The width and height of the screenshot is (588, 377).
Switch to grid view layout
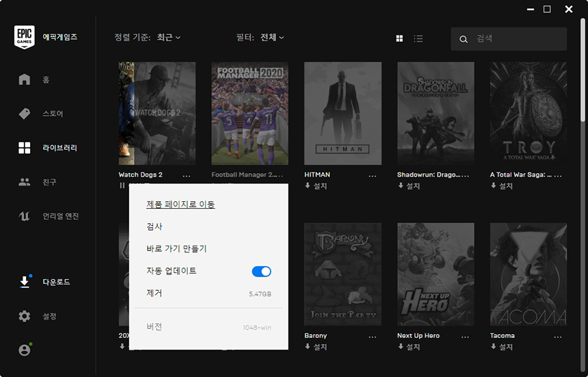click(400, 38)
